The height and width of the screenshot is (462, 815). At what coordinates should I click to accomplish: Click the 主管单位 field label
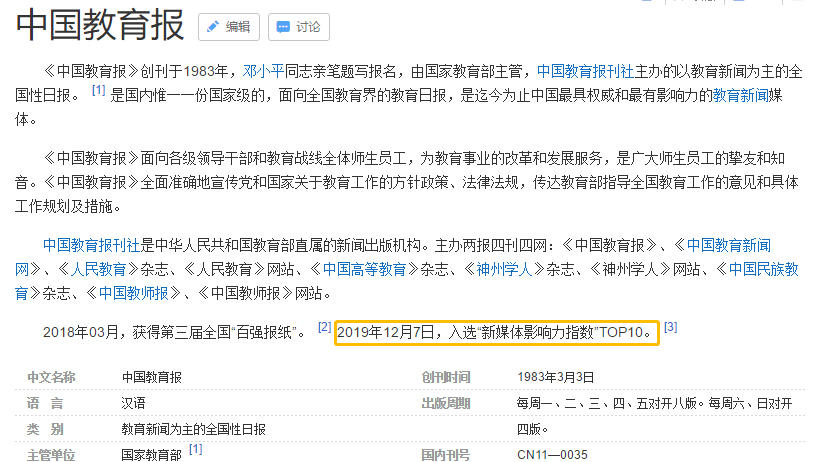(51, 455)
